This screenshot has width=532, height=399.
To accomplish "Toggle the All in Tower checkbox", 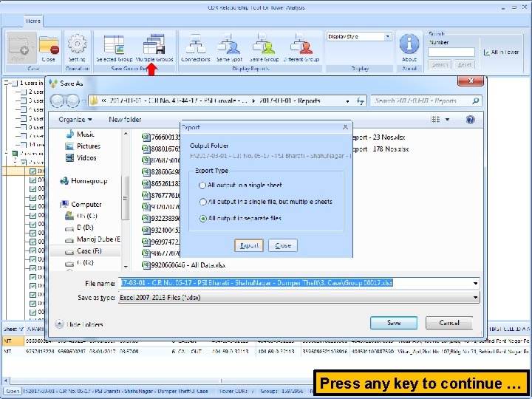I will click(486, 52).
